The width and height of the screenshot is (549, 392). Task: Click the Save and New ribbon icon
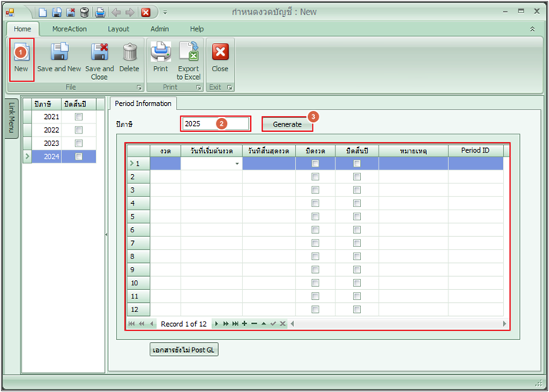[58, 53]
